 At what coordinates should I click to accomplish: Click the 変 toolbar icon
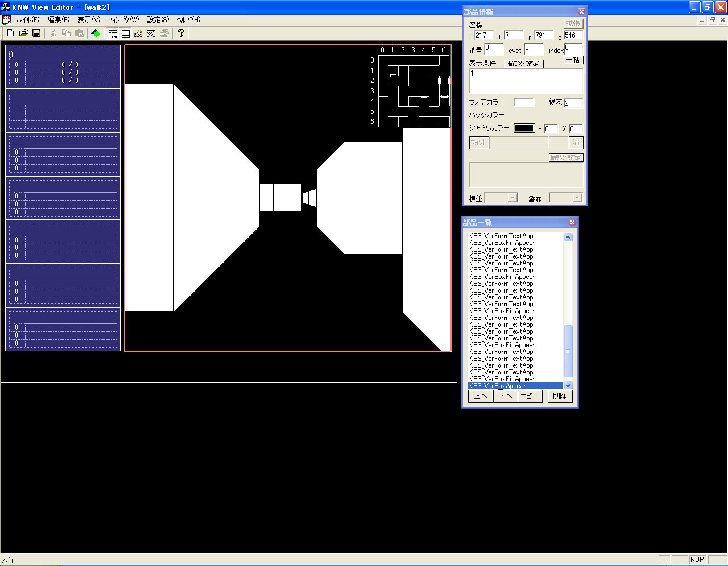click(151, 34)
